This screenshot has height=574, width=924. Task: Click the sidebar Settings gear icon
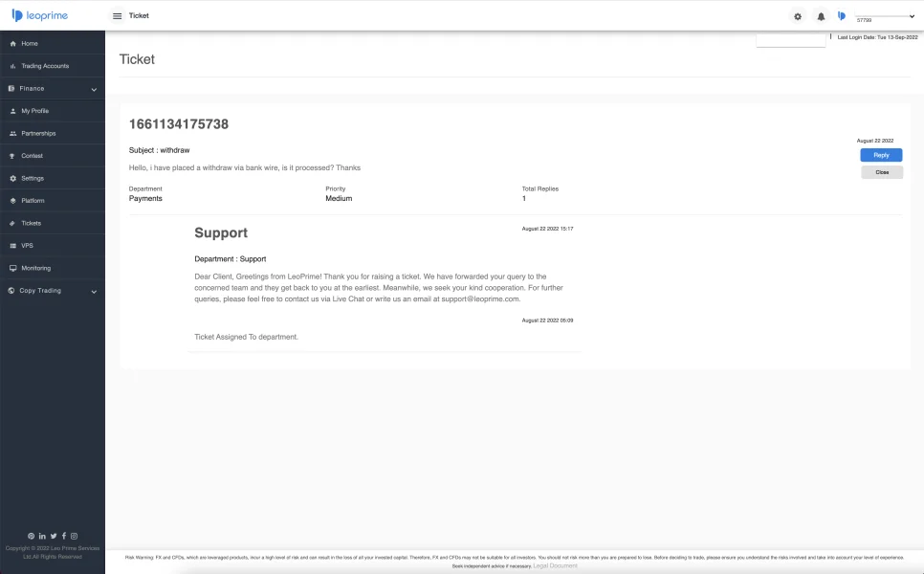pos(13,178)
